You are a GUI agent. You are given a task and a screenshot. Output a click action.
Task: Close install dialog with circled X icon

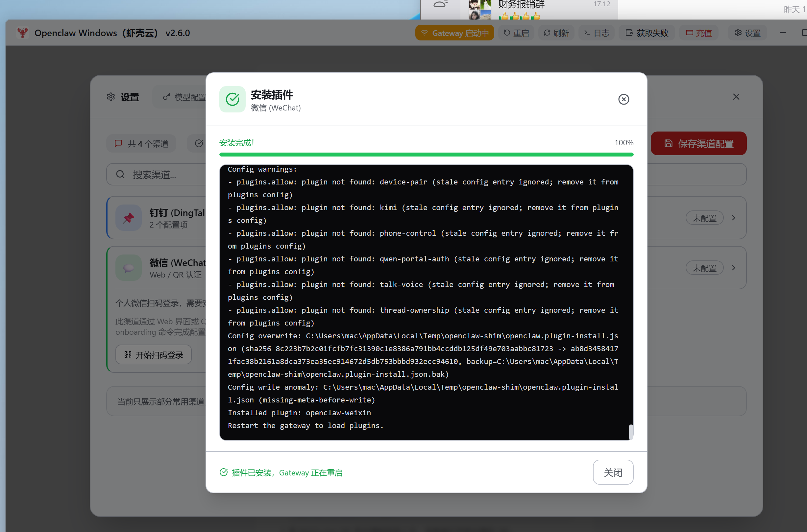click(624, 99)
